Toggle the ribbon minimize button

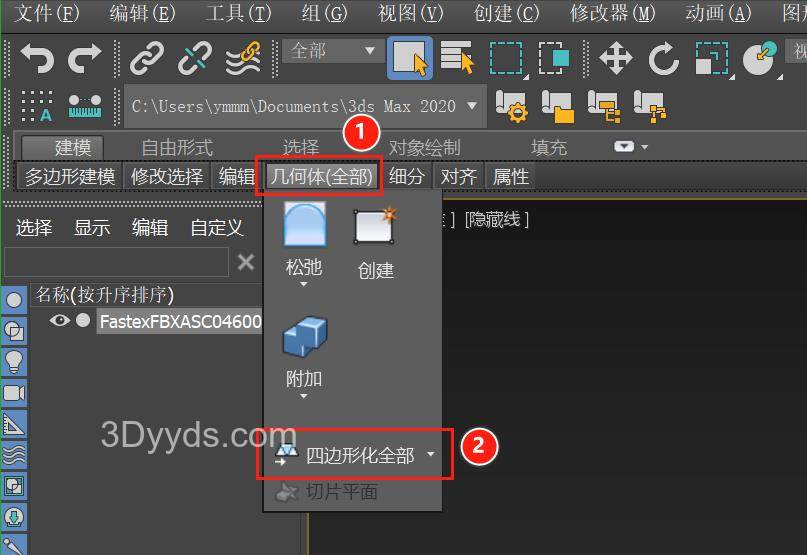point(624,147)
